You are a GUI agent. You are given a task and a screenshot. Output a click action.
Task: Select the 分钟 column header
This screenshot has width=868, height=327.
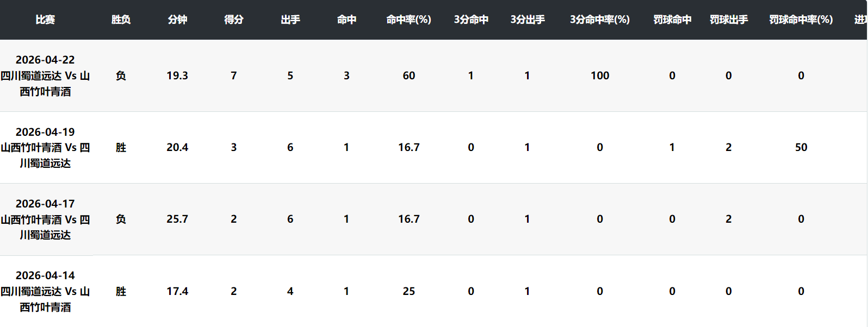(x=177, y=20)
